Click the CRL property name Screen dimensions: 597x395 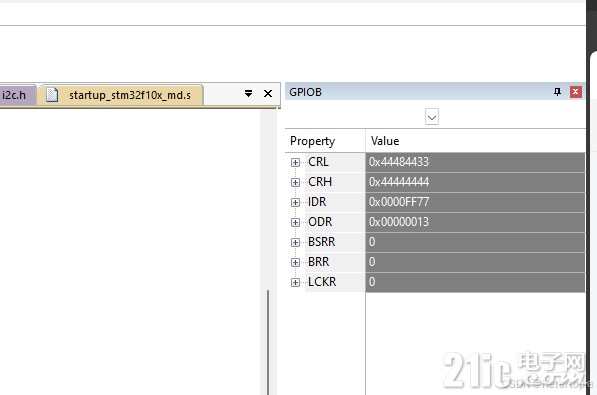pyautogui.click(x=318, y=162)
